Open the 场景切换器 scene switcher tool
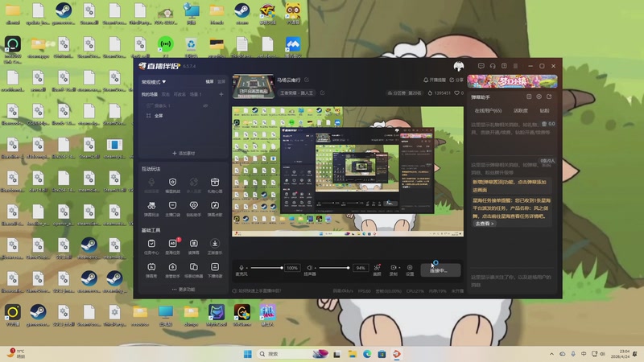Screen dimensions: 644x362 (x=193, y=270)
